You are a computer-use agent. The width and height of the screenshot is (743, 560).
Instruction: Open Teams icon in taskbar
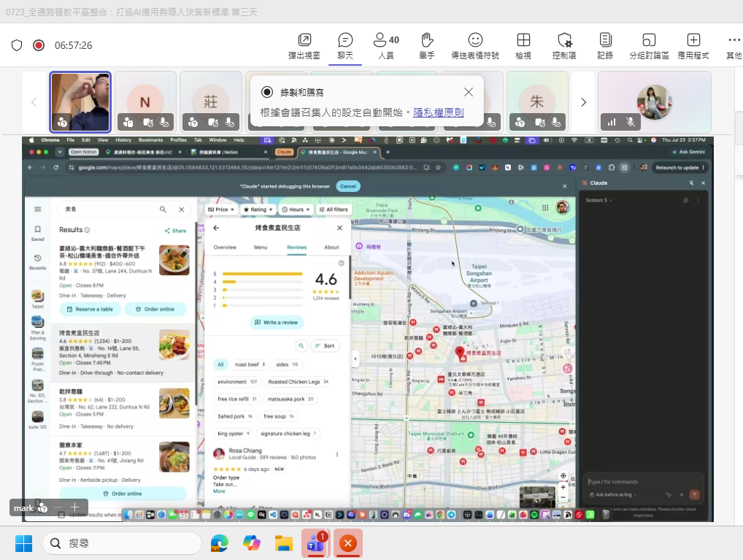(x=315, y=543)
